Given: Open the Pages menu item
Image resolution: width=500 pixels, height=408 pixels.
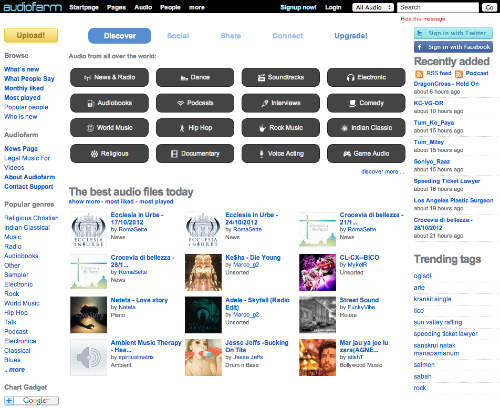Looking at the screenshot, I should tap(116, 7).
